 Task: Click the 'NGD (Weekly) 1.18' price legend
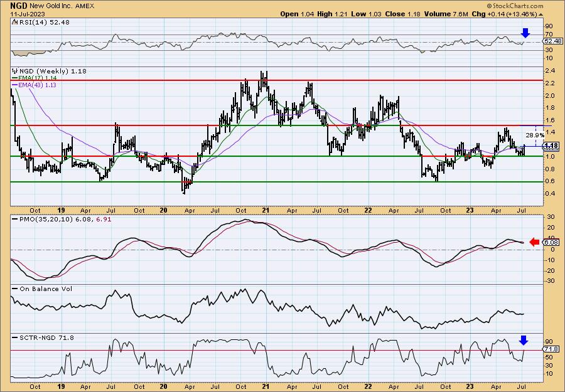point(50,72)
